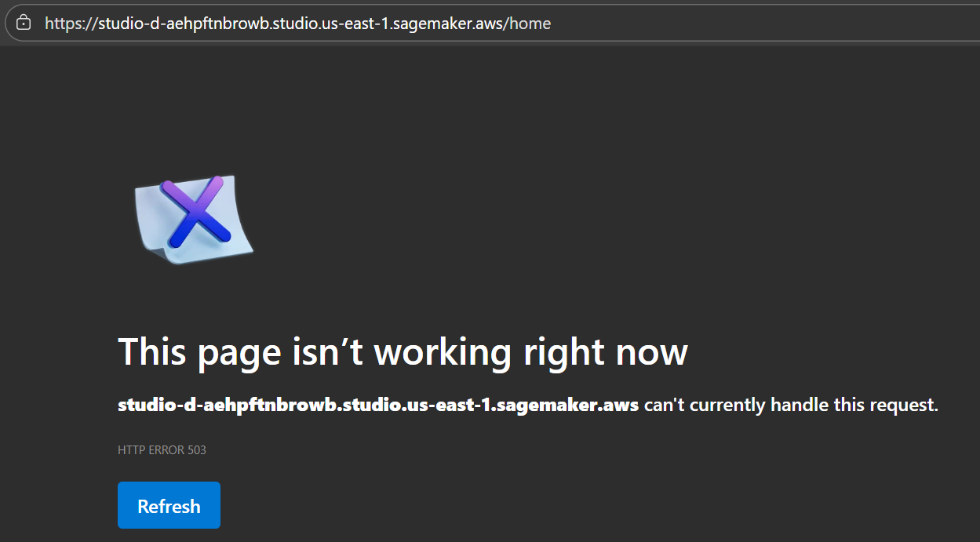Click the HTTP ERROR 503 label

[x=162, y=450]
